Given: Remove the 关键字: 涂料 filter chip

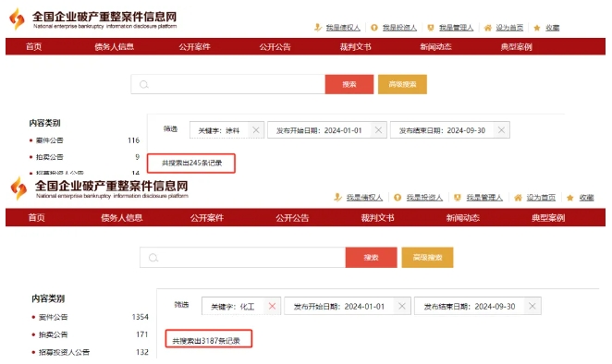Looking at the screenshot, I should click(x=256, y=130).
